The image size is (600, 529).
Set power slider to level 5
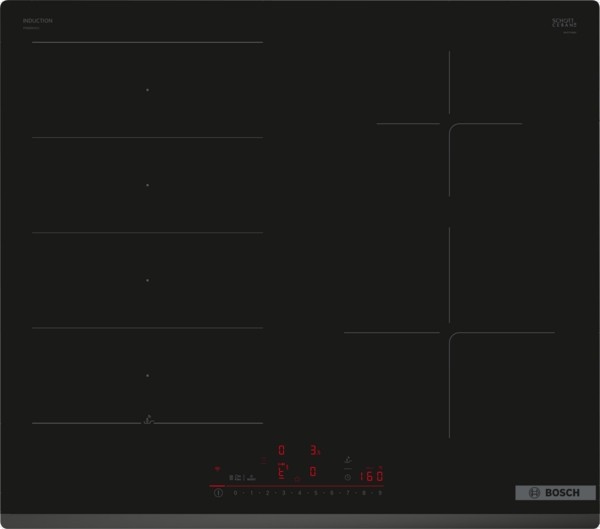[x=317, y=493]
